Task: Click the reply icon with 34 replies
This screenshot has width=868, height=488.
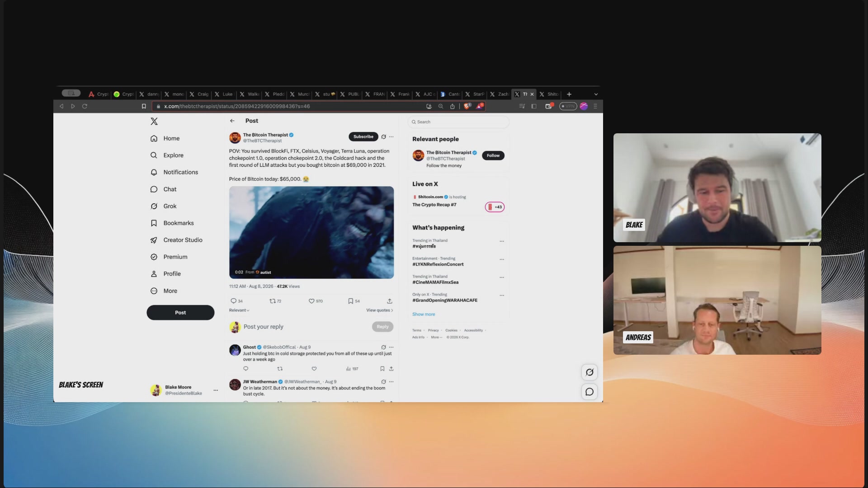Action: coord(234,301)
